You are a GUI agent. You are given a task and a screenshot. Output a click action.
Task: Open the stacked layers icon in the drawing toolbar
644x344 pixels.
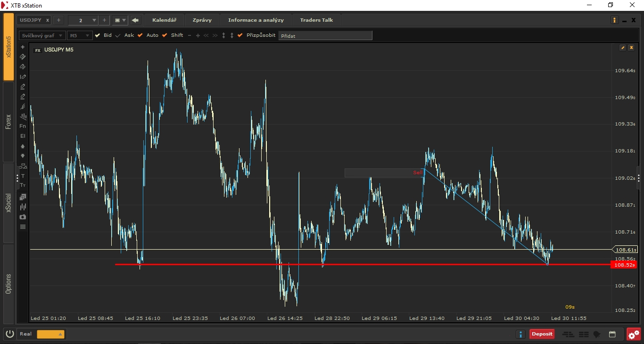click(23, 197)
